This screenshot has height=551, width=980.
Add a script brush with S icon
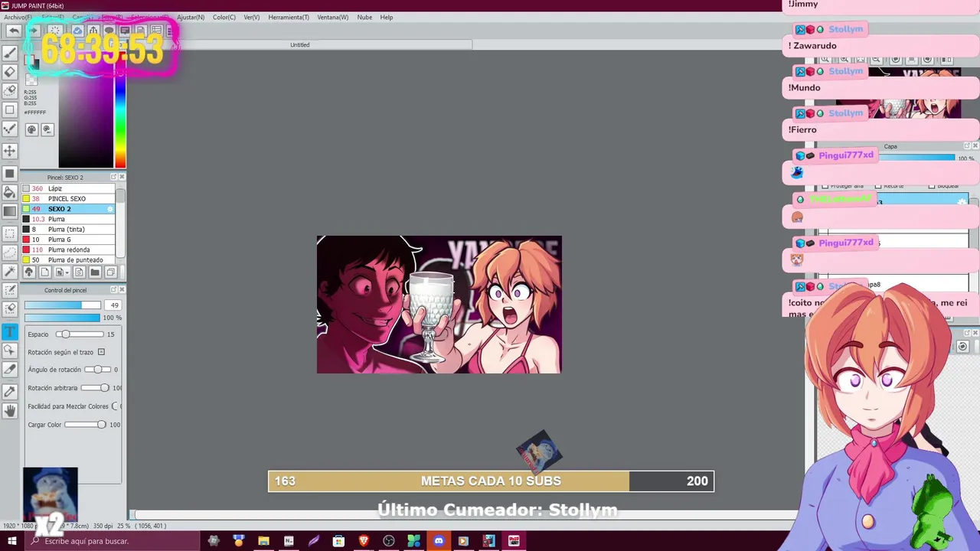(x=79, y=272)
